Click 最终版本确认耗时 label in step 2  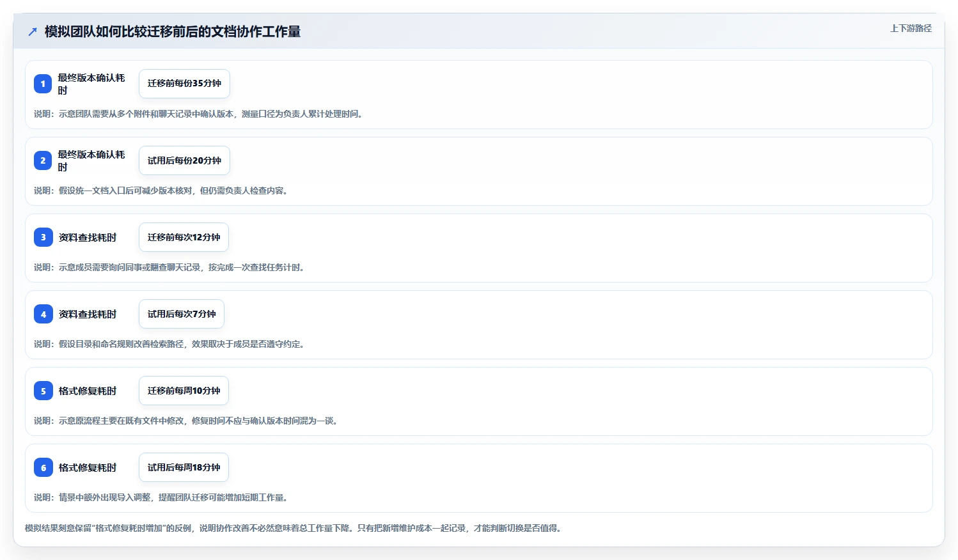pyautogui.click(x=91, y=160)
